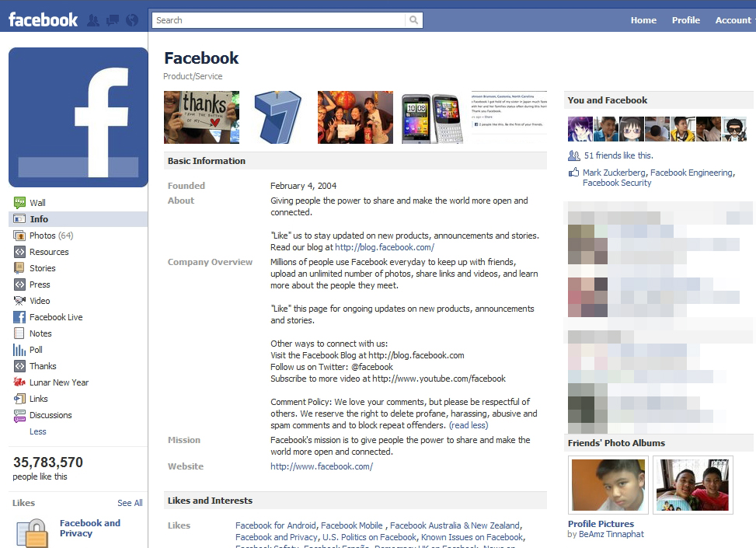Open notifications globe icon
Screen dimensions: 756x548
131,20
